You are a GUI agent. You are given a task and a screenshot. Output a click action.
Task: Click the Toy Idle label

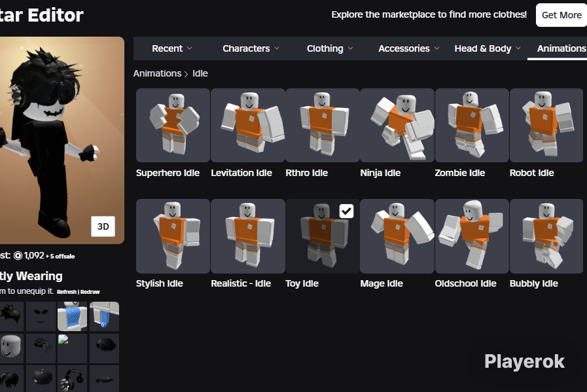[302, 283]
